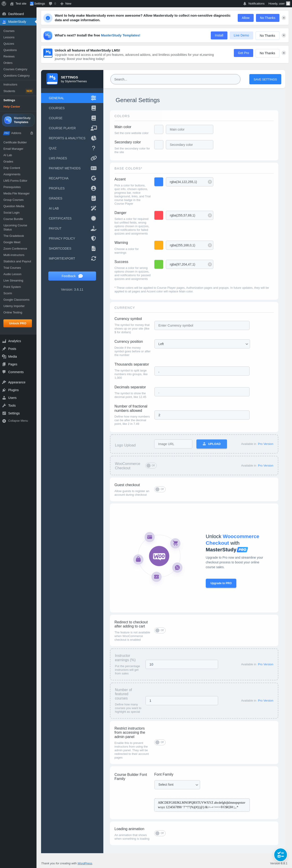Viewport: 292px width, 868px height.
Task: Toggle WooCommerce Checkout switch
Action: (x=151, y=466)
